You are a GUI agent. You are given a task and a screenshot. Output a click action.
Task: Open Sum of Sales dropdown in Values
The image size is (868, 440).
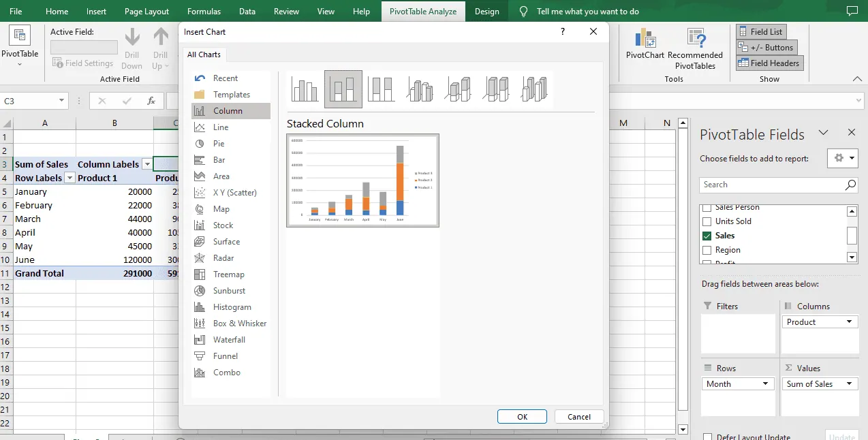coord(849,384)
